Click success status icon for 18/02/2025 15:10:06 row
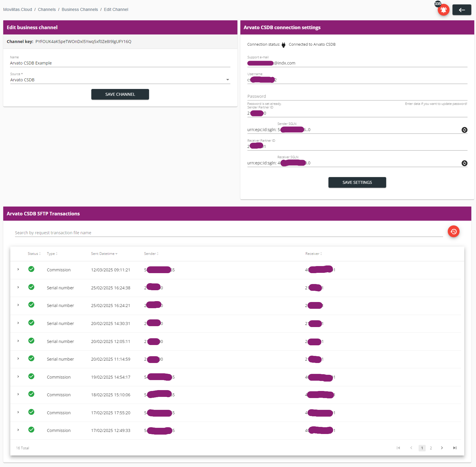 click(31, 394)
